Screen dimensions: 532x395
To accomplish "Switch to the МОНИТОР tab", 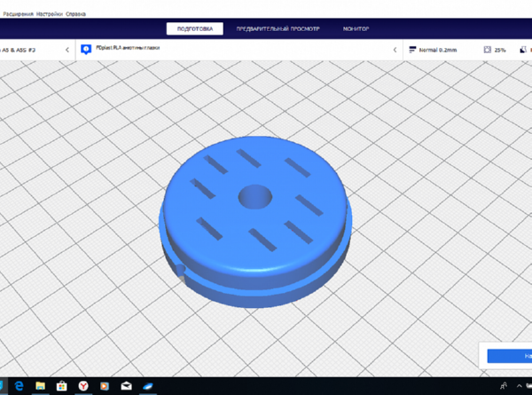I will pyautogui.click(x=356, y=29).
